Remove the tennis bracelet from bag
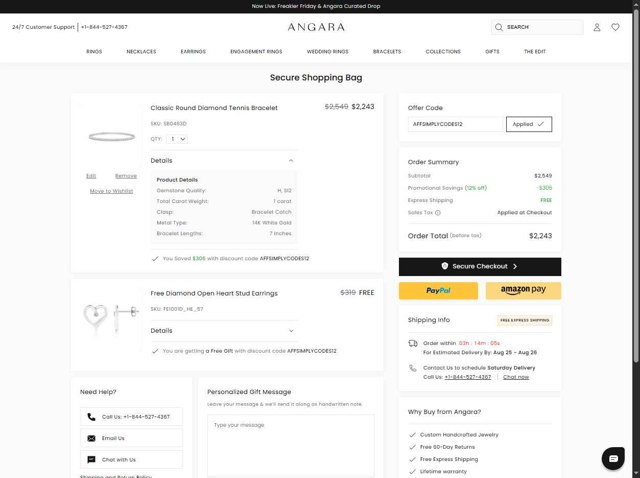This screenshot has height=478, width=640. pyautogui.click(x=126, y=176)
